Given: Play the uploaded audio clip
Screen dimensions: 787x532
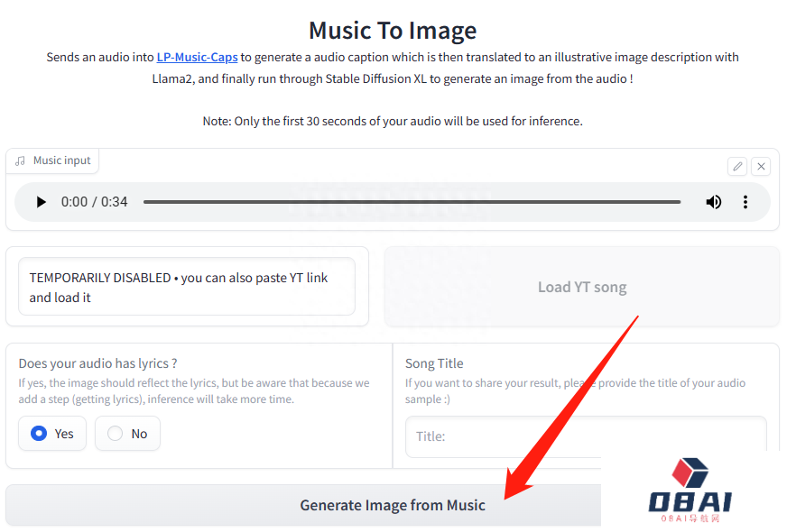Looking at the screenshot, I should point(41,202).
